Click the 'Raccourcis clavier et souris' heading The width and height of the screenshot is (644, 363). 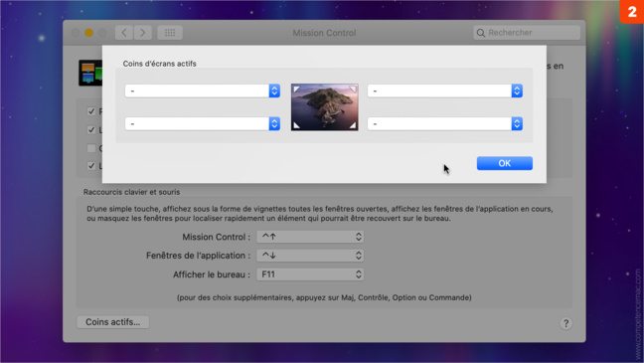click(131, 192)
